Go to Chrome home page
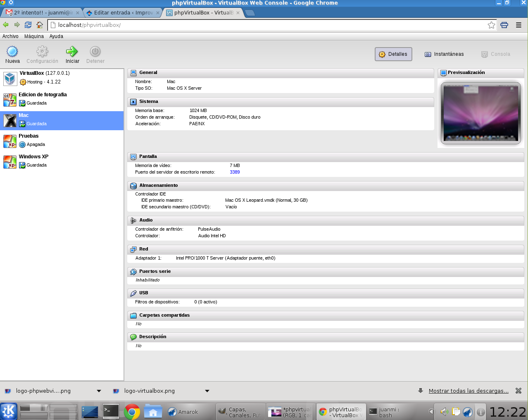 (x=40, y=25)
